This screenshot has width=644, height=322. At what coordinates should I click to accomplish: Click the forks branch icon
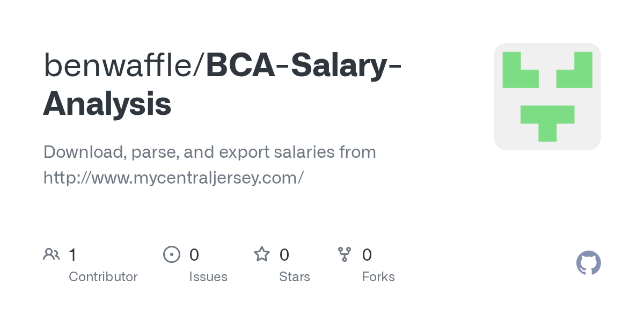[345, 254]
